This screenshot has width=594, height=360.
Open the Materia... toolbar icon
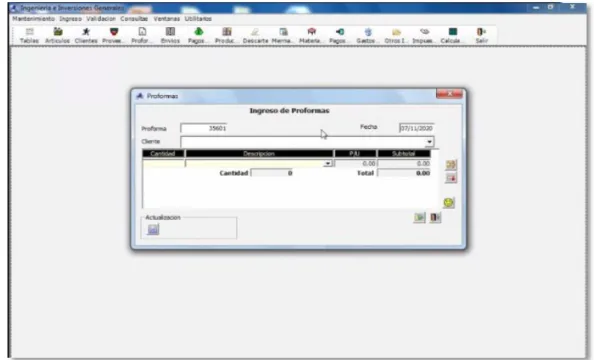311,36
